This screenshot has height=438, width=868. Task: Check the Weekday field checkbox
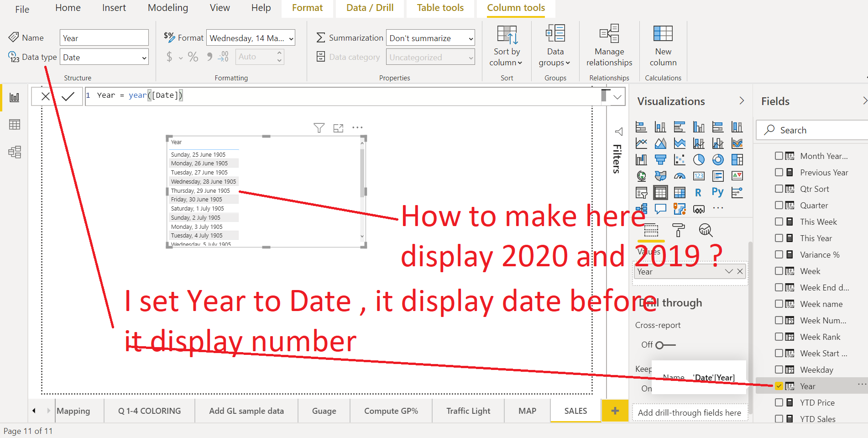click(x=779, y=369)
